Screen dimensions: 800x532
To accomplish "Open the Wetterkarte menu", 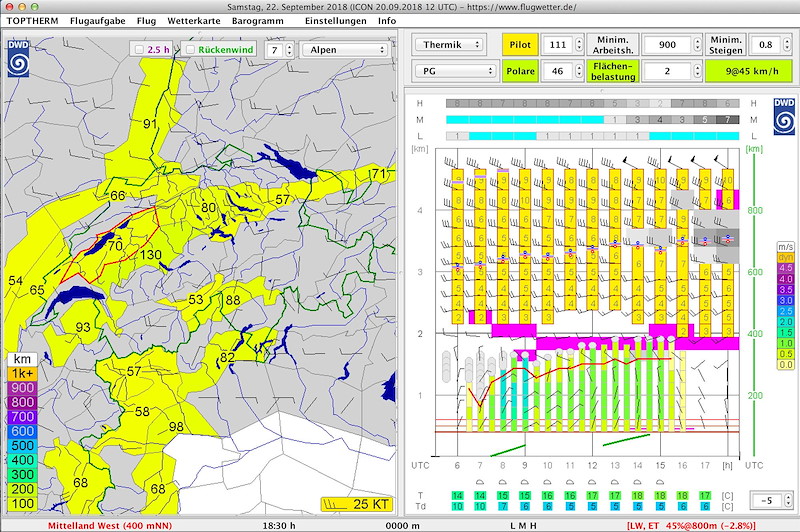I will [194, 21].
